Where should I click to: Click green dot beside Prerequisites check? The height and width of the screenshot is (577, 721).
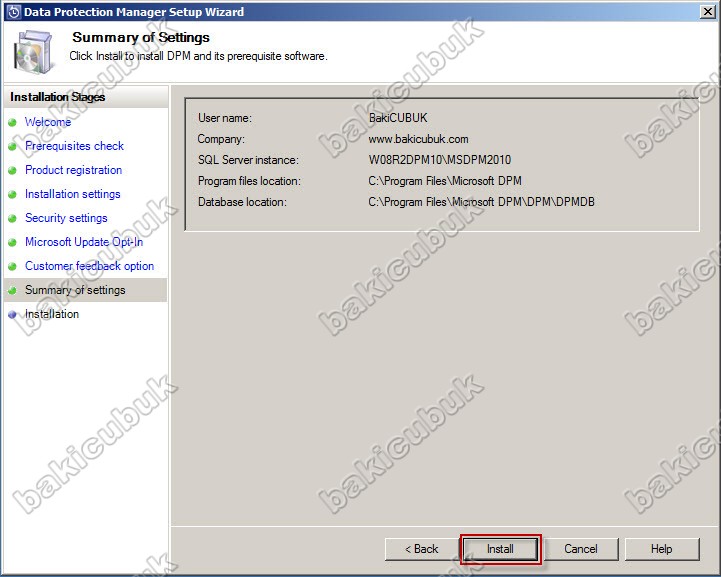[x=12, y=146]
